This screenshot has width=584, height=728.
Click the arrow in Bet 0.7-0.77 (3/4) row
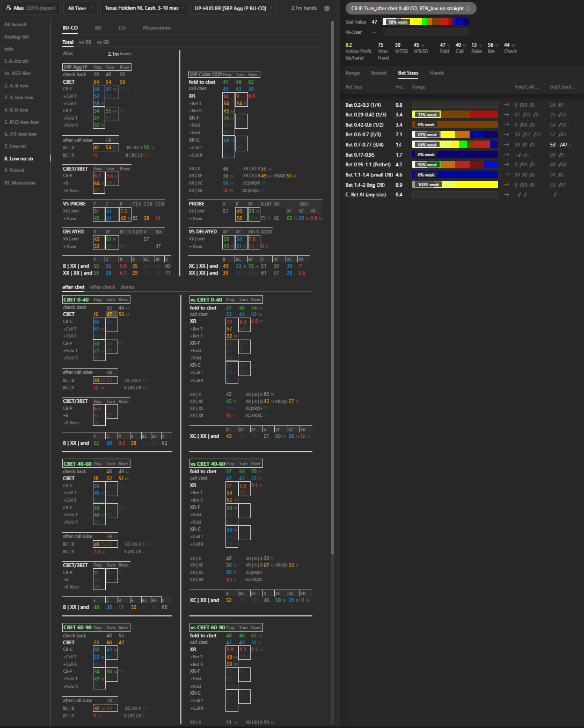(506, 144)
